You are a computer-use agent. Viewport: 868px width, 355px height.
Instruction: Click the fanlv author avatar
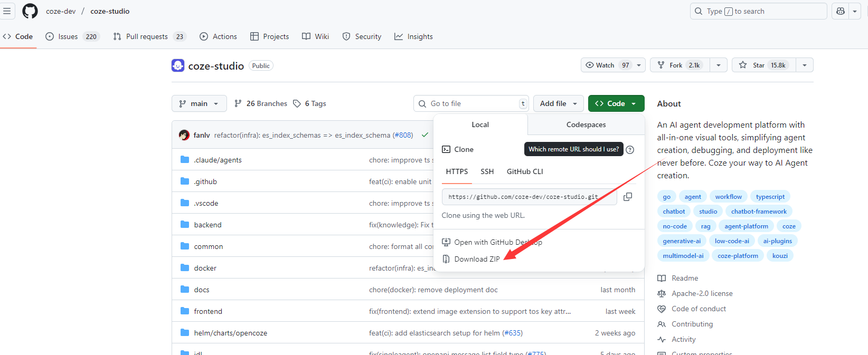click(x=184, y=135)
